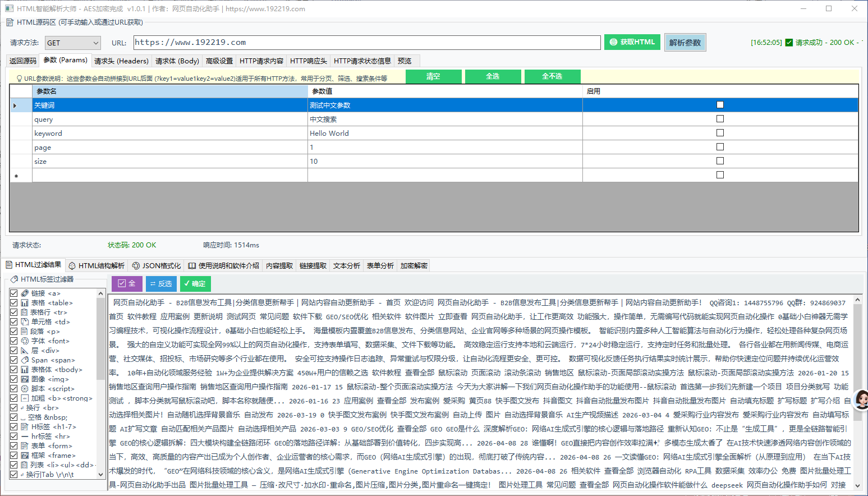
Task: Click the Span <span> tag icon
Action: point(25,360)
